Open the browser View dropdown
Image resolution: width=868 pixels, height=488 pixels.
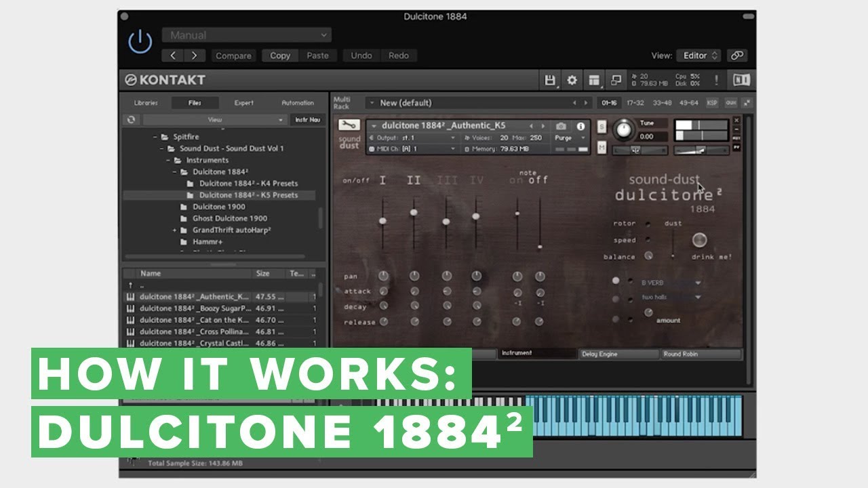coord(215,119)
